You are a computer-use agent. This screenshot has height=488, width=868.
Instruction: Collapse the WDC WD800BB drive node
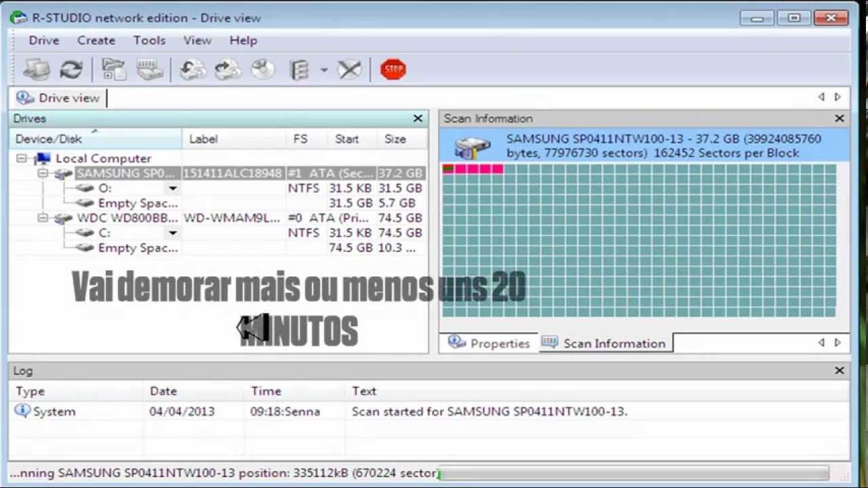coord(42,218)
